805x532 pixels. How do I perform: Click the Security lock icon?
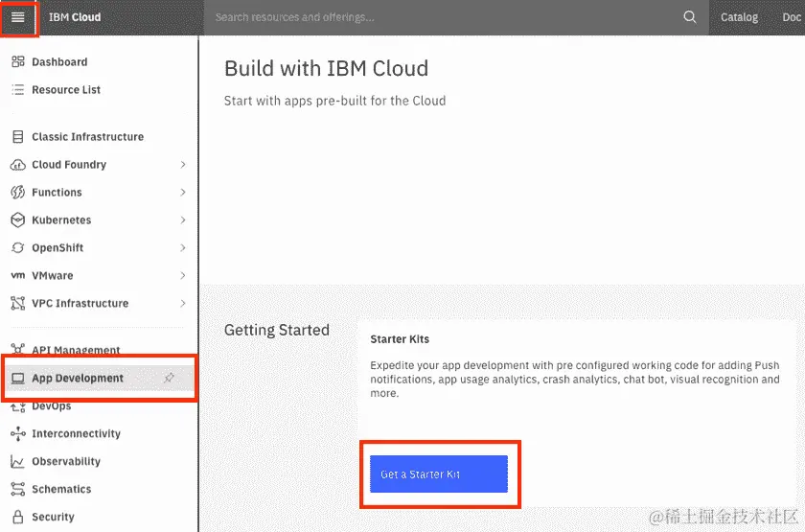[18, 517]
